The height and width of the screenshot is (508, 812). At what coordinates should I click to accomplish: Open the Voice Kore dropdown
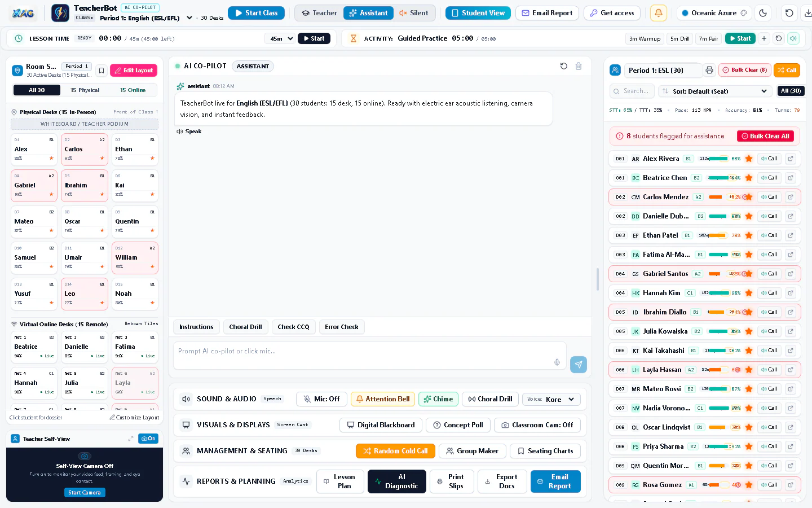(x=551, y=399)
